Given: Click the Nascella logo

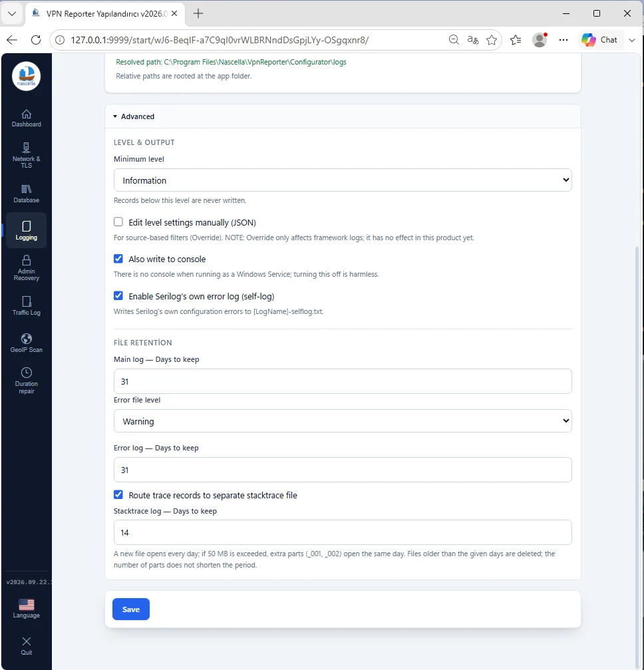Looking at the screenshot, I should (x=26, y=76).
